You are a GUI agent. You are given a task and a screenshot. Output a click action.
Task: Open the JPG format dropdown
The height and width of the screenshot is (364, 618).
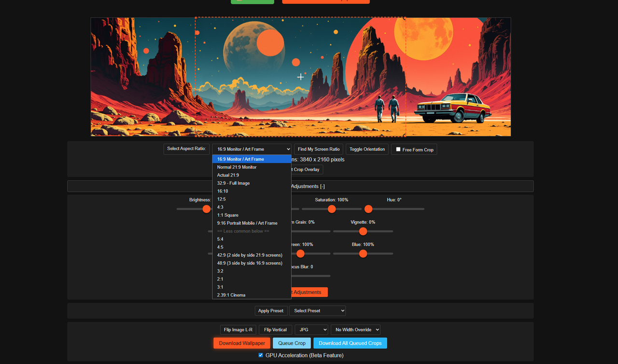pyautogui.click(x=311, y=330)
